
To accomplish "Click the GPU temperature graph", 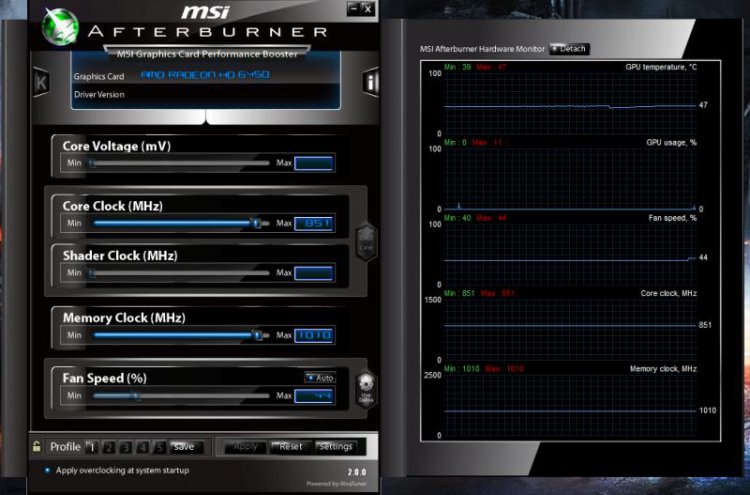I will [x=570, y=103].
